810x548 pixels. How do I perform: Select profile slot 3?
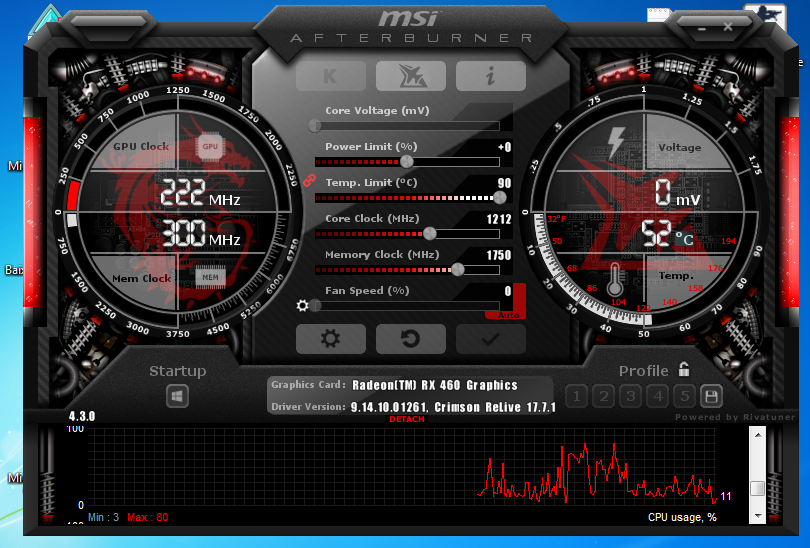[630, 396]
